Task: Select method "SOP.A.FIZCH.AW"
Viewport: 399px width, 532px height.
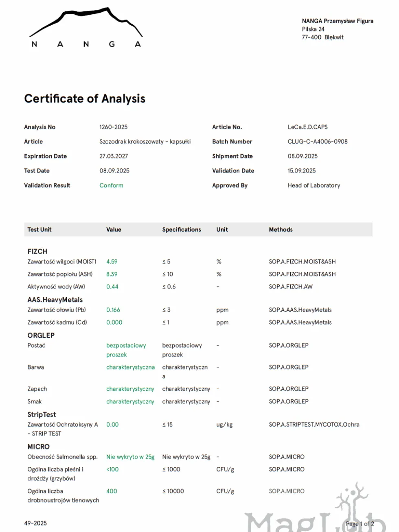Action: [291, 287]
